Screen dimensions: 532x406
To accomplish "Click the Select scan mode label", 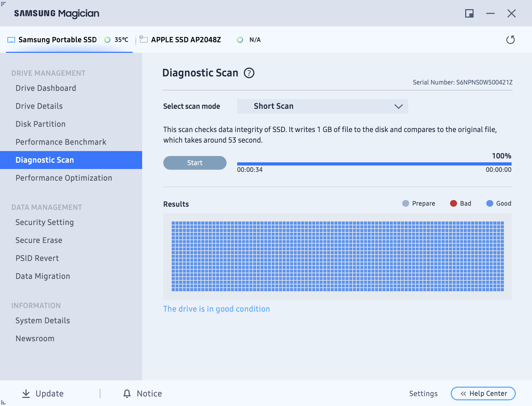I will [191, 106].
